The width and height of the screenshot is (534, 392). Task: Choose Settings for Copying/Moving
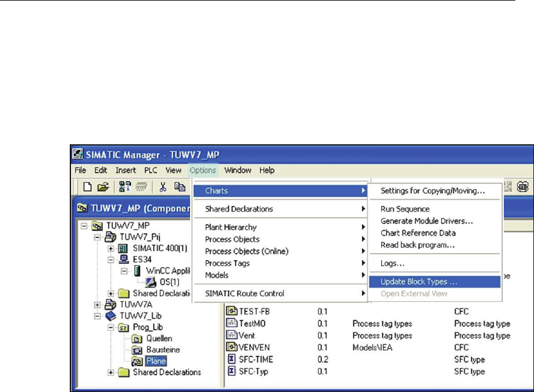coord(435,191)
